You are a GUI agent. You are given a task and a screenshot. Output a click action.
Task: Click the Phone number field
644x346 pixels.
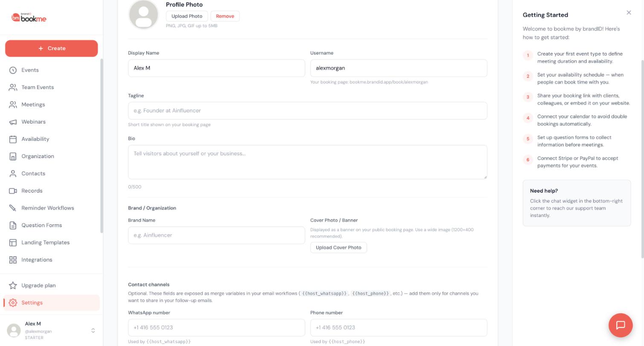point(399,328)
